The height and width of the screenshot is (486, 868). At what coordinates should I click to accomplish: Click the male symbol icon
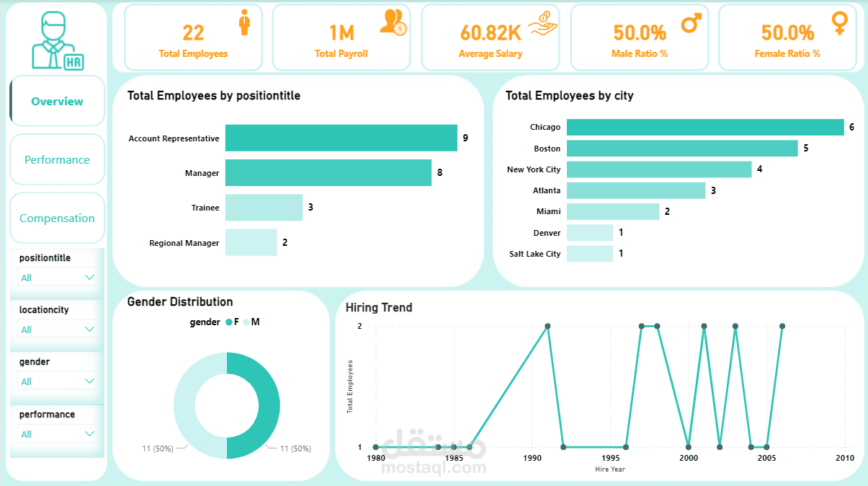point(691,25)
